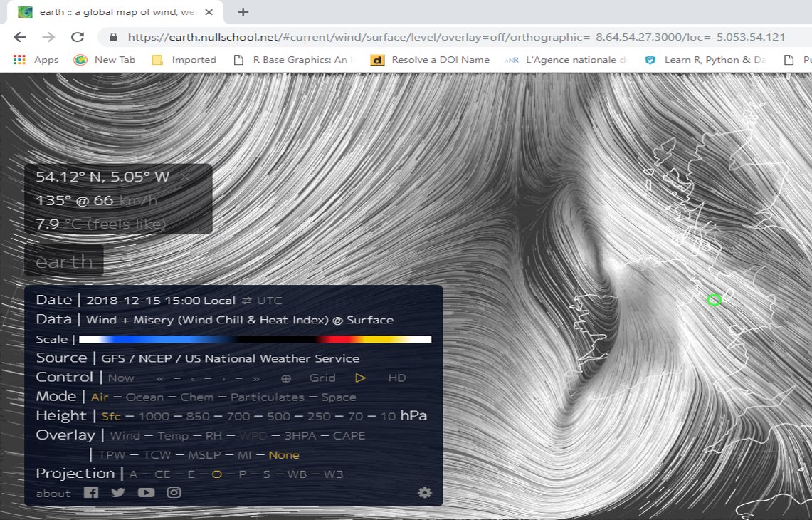Click the green location marker on map
Screen dimensions: 812x520
click(x=714, y=299)
